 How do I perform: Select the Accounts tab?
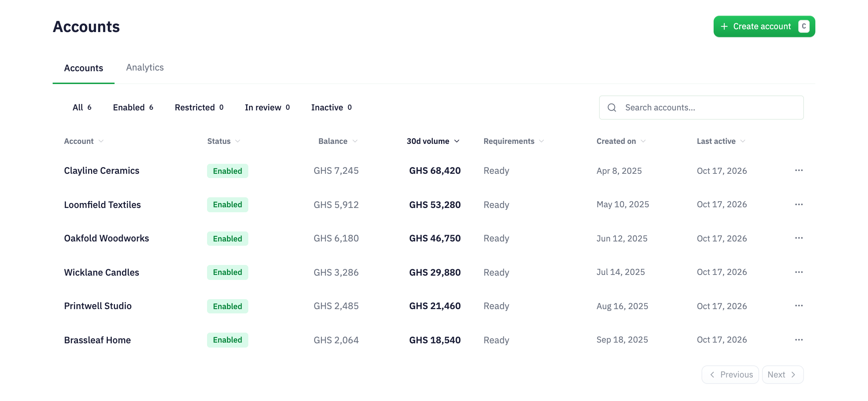[x=84, y=68]
